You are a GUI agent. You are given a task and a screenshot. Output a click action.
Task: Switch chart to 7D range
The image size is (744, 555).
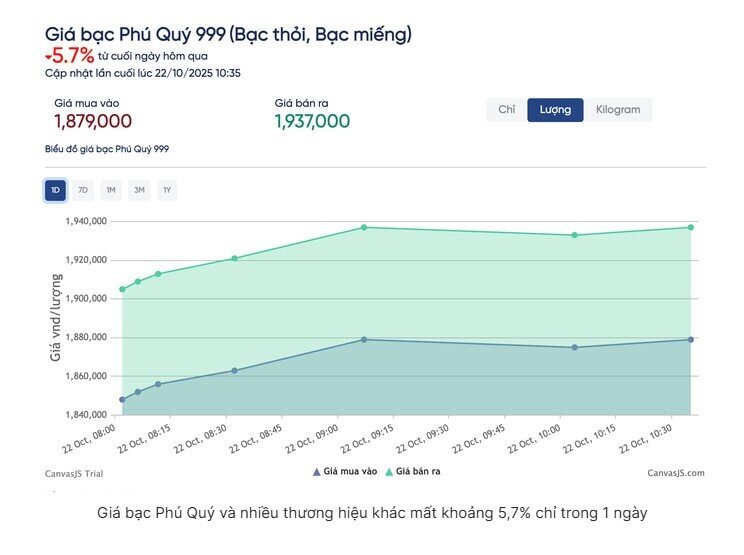pyautogui.click(x=83, y=190)
